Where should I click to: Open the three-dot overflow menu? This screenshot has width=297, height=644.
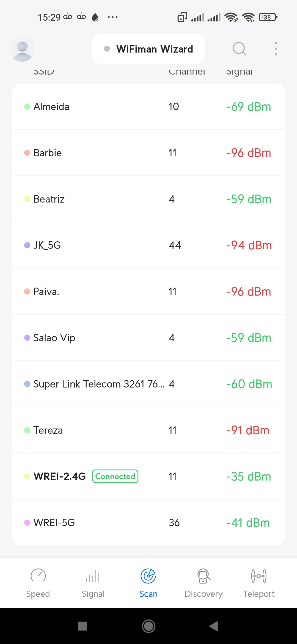pyautogui.click(x=276, y=49)
